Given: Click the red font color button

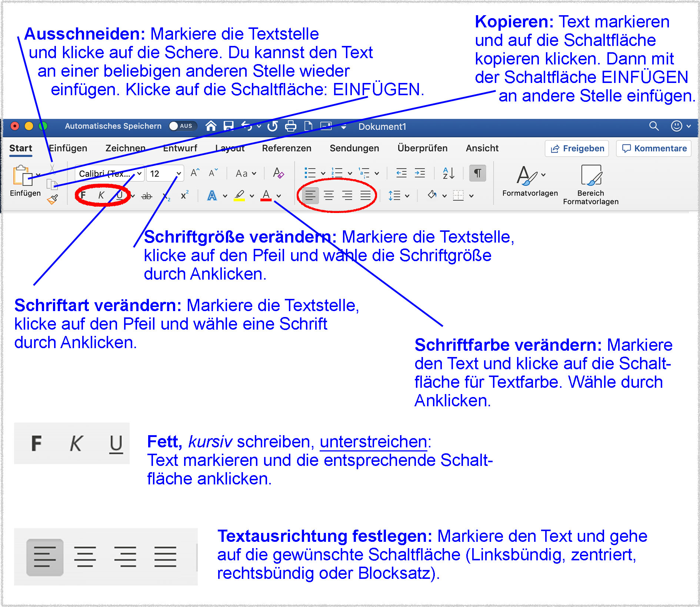Looking at the screenshot, I should pos(266,195).
